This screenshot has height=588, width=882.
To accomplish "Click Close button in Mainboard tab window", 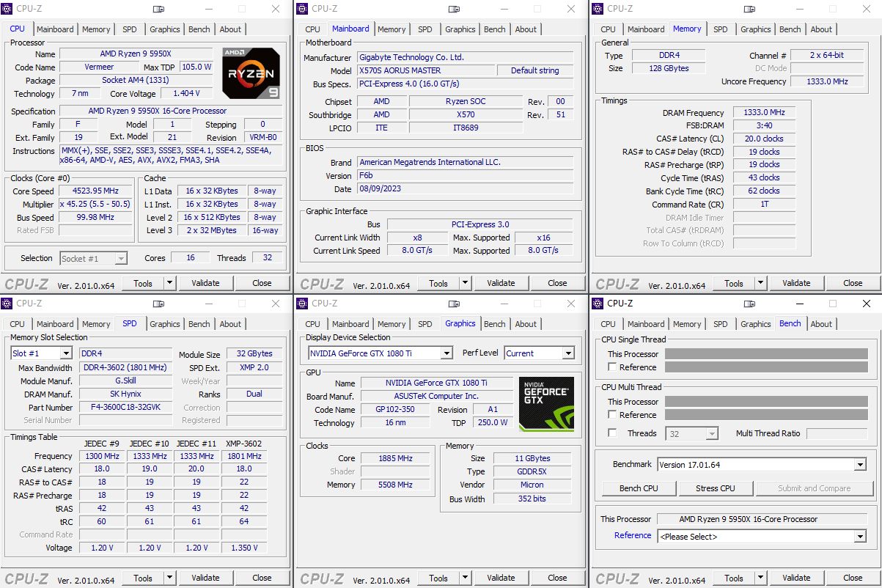I will click(557, 283).
